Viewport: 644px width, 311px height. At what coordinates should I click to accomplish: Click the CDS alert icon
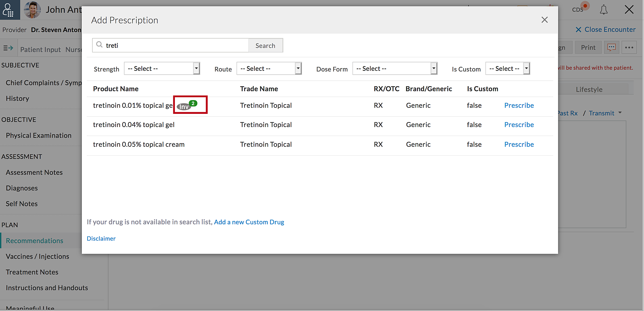pyautogui.click(x=579, y=9)
